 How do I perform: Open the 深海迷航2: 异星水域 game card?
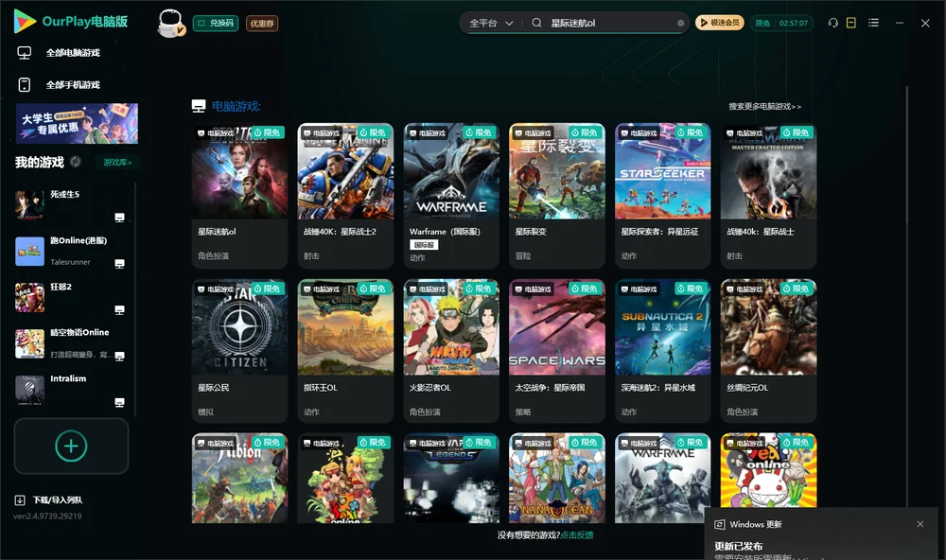click(662, 351)
